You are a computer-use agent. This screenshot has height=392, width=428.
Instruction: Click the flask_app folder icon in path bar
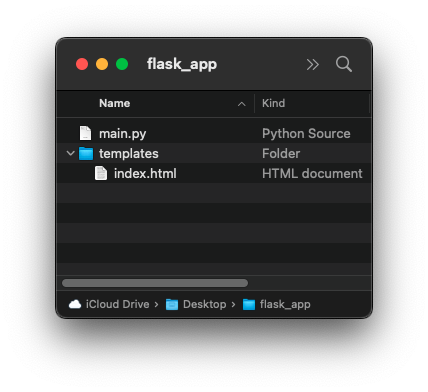(249, 304)
